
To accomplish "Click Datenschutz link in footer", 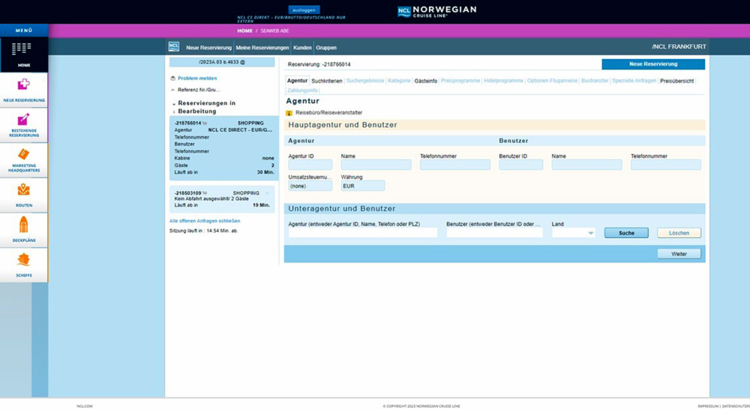I will 736,406.
